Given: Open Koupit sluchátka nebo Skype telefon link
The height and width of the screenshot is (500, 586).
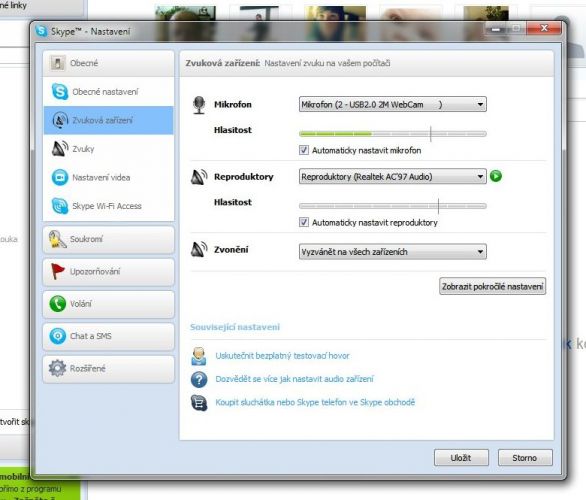Looking at the screenshot, I should (315, 402).
